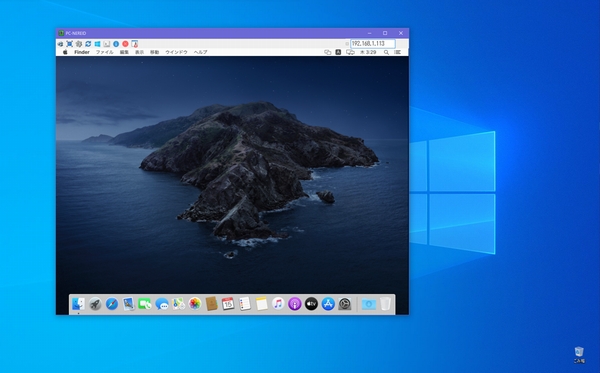The width and height of the screenshot is (600, 373).
Task: Select Windows Recycle Bin desktop icon
Action: (x=579, y=355)
